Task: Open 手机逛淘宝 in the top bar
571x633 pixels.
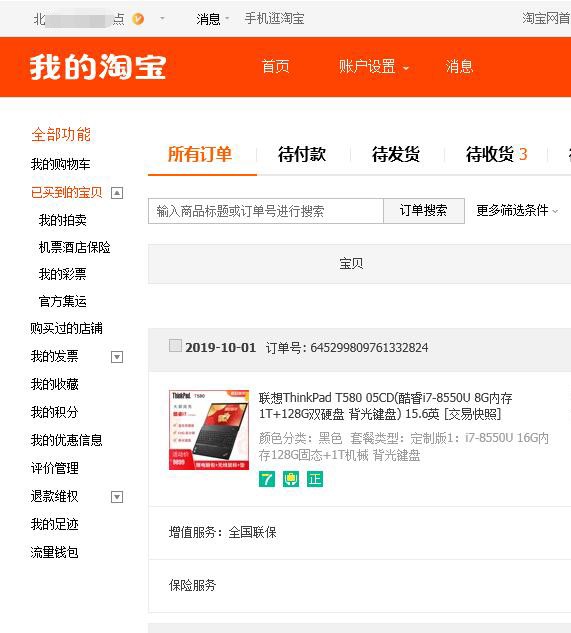Action: point(274,19)
